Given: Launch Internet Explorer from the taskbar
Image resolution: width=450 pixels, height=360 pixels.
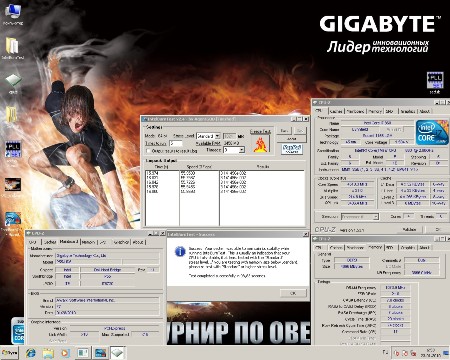Looking at the screenshot, I should click(31, 353).
